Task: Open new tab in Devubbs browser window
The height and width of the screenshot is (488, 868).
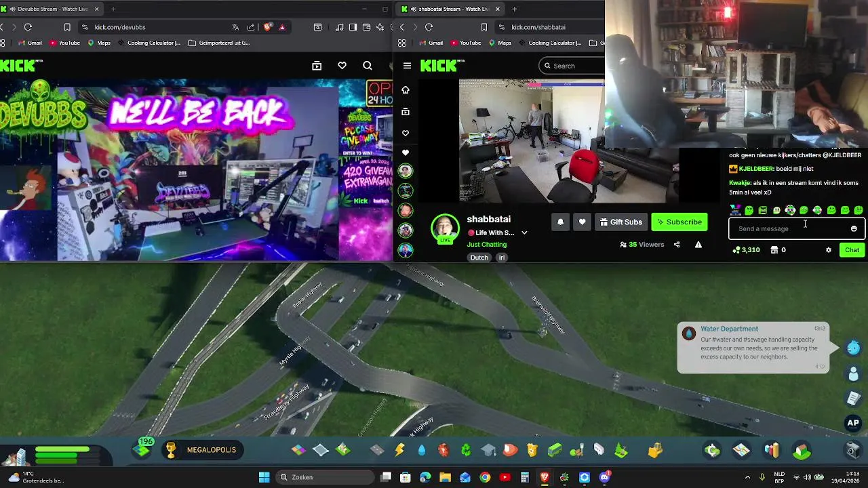Action: pyautogui.click(x=113, y=9)
